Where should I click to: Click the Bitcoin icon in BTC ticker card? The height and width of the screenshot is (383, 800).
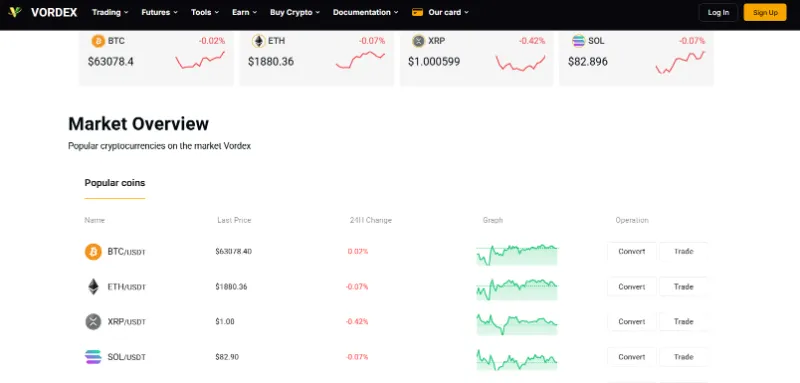[98, 41]
